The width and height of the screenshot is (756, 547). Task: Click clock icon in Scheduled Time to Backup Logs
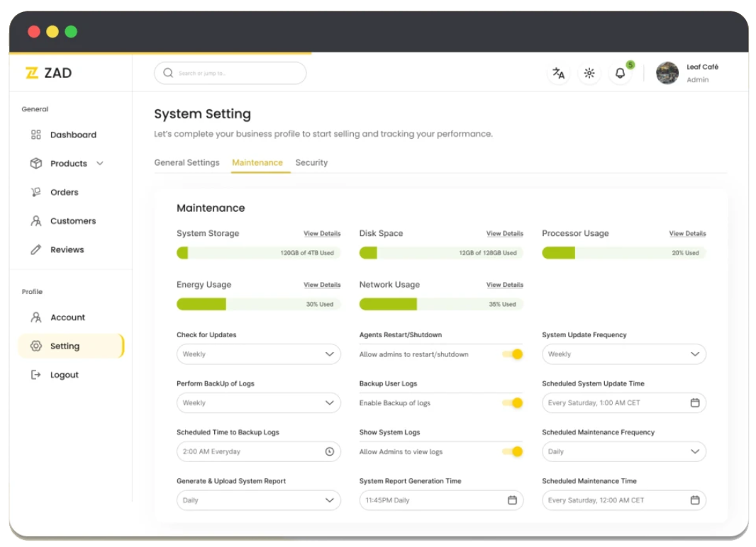tap(329, 451)
